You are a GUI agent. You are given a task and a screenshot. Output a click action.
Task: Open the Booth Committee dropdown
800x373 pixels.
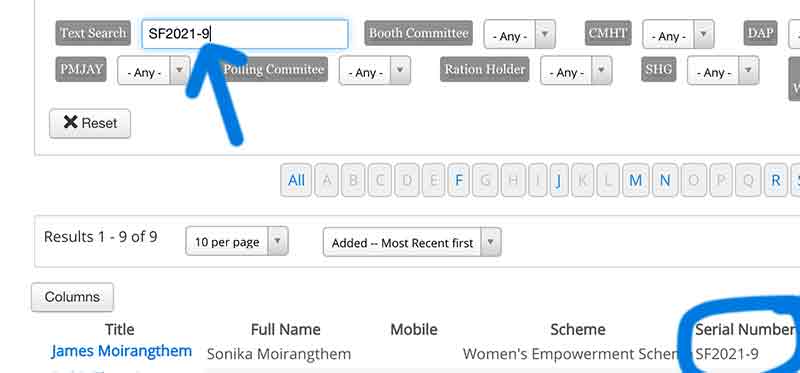tap(519, 35)
